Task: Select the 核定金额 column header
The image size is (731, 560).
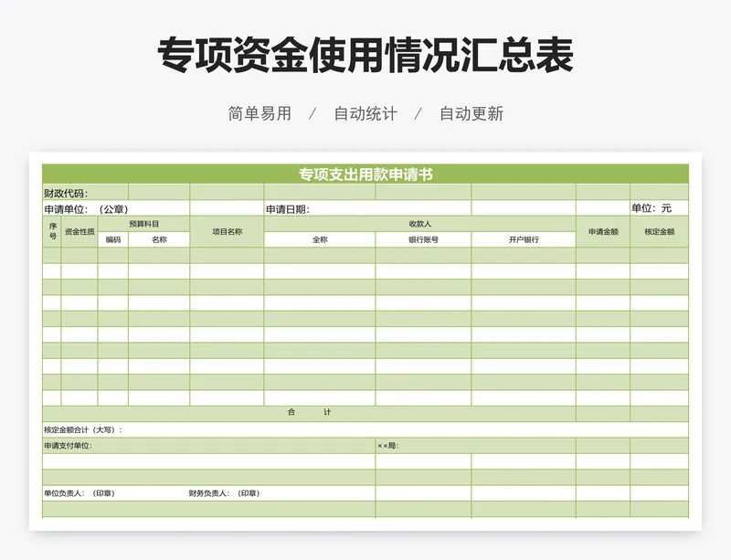Action: [659, 231]
